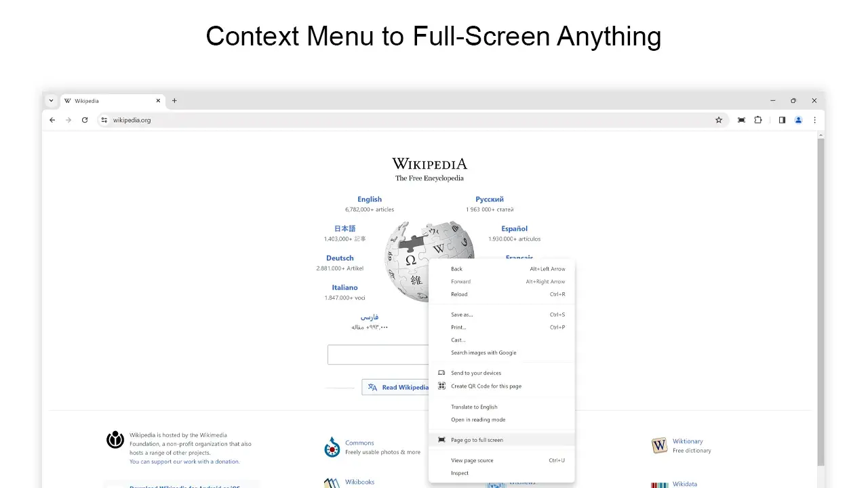
Task: Close the Wikipedia tab
Action: (159, 100)
